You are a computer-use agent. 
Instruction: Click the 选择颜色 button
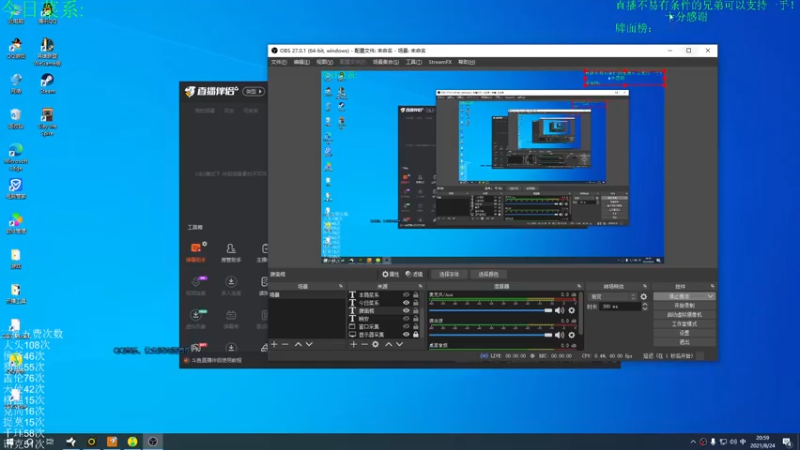click(488, 274)
